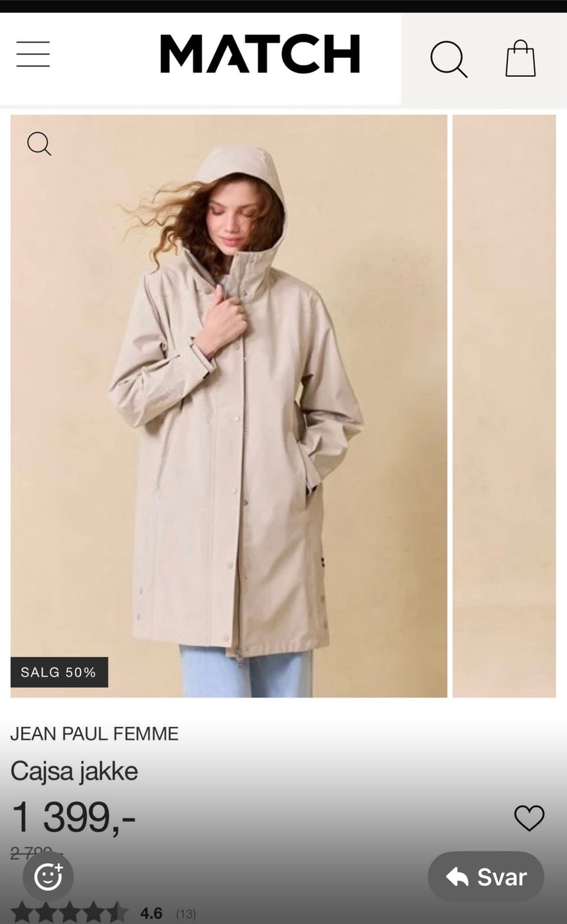Screen dimensions: 567x924
Task: View the main jacket product photo
Action: pos(229,406)
